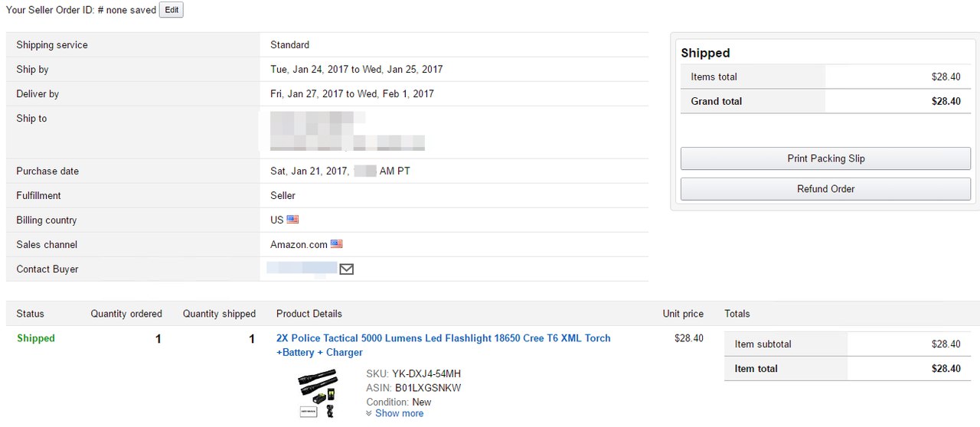Click the flag icon beside Amazon.com
The image size is (980, 427).
coord(337,244)
